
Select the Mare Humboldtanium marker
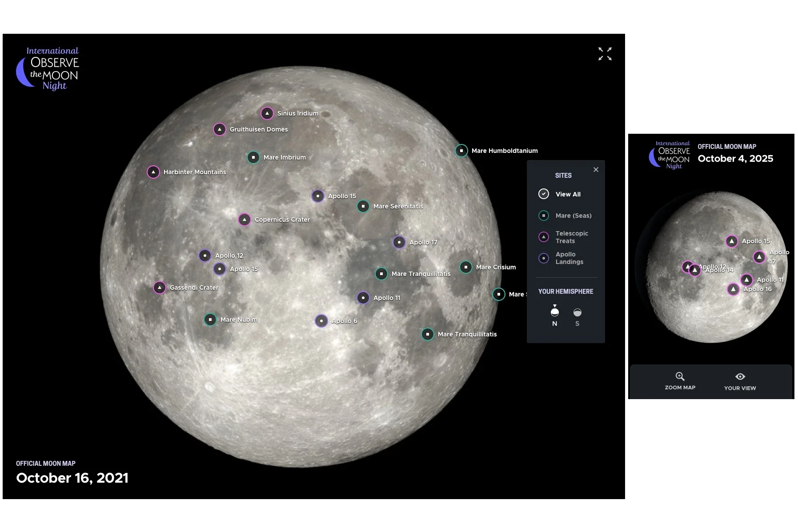tap(461, 151)
